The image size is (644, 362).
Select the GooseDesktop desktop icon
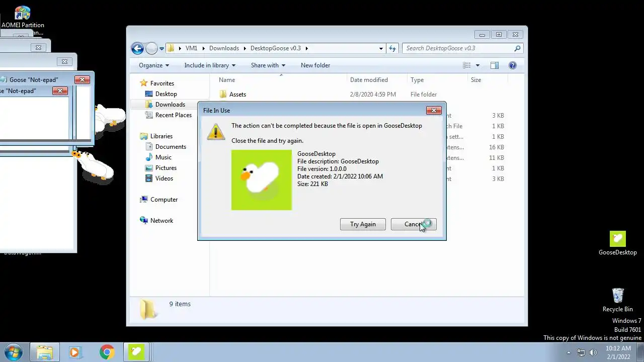[x=618, y=243]
